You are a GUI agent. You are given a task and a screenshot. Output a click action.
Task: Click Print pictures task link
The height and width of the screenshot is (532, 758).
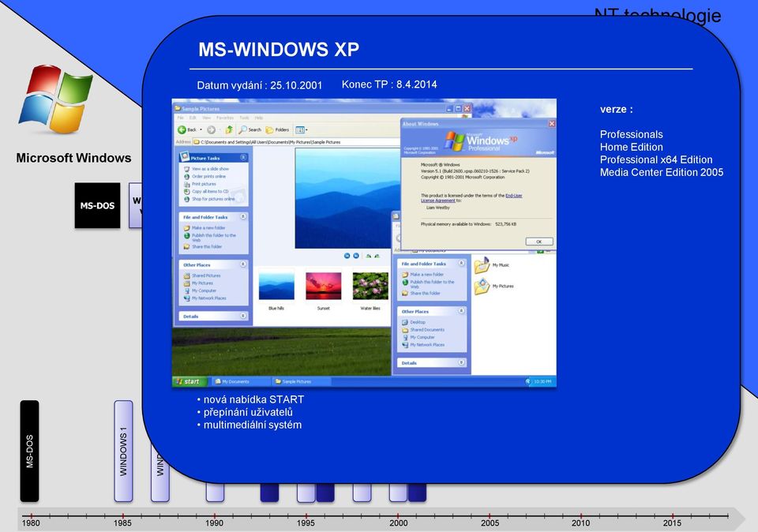click(204, 184)
